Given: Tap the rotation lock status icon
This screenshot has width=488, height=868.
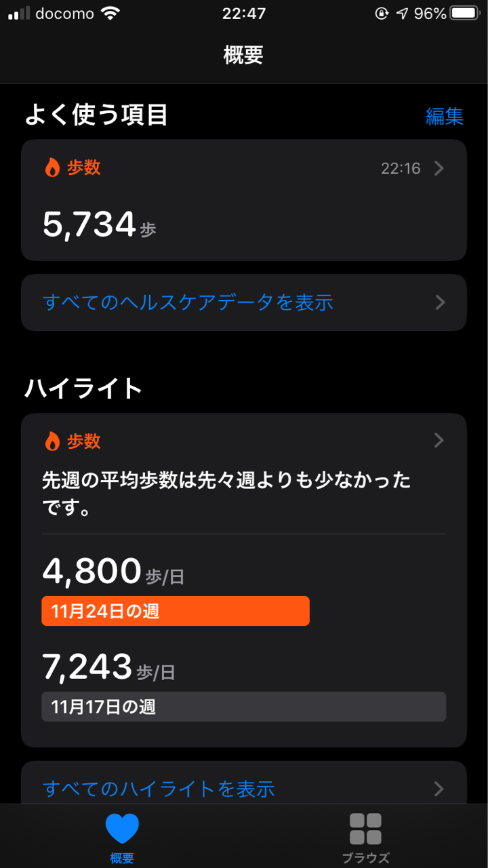Looking at the screenshot, I should point(382,14).
